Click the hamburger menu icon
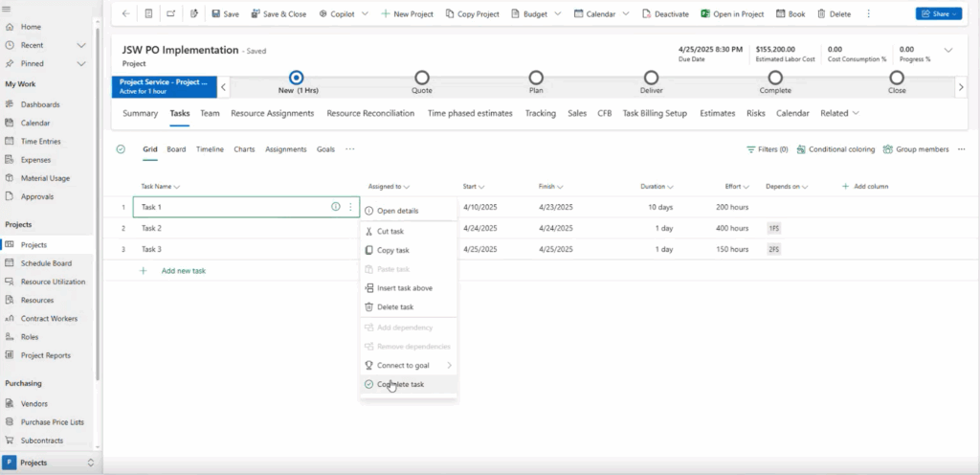The width and height of the screenshot is (980, 475). coord(7,9)
